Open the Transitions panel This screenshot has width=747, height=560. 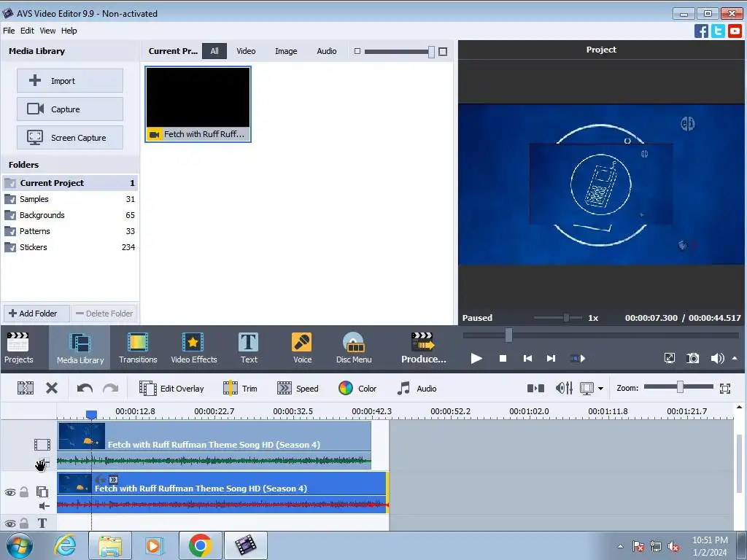click(x=138, y=348)
